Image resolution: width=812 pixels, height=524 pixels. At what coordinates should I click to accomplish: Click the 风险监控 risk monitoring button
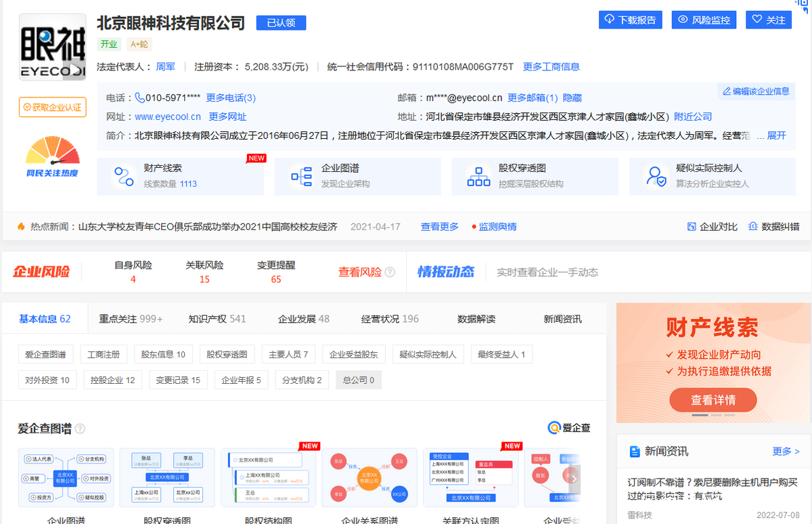tap(704, 20)
